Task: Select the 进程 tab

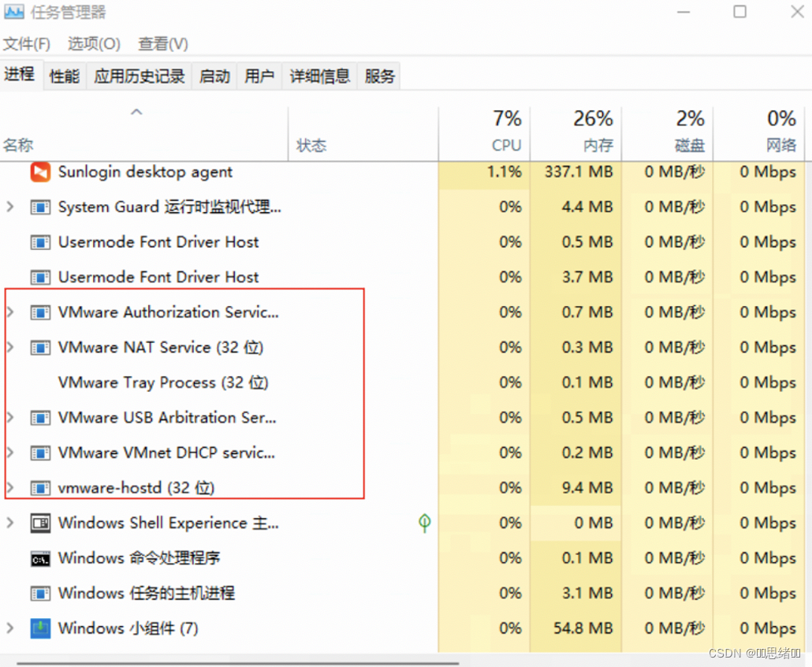Action: [x=20, y=75]
